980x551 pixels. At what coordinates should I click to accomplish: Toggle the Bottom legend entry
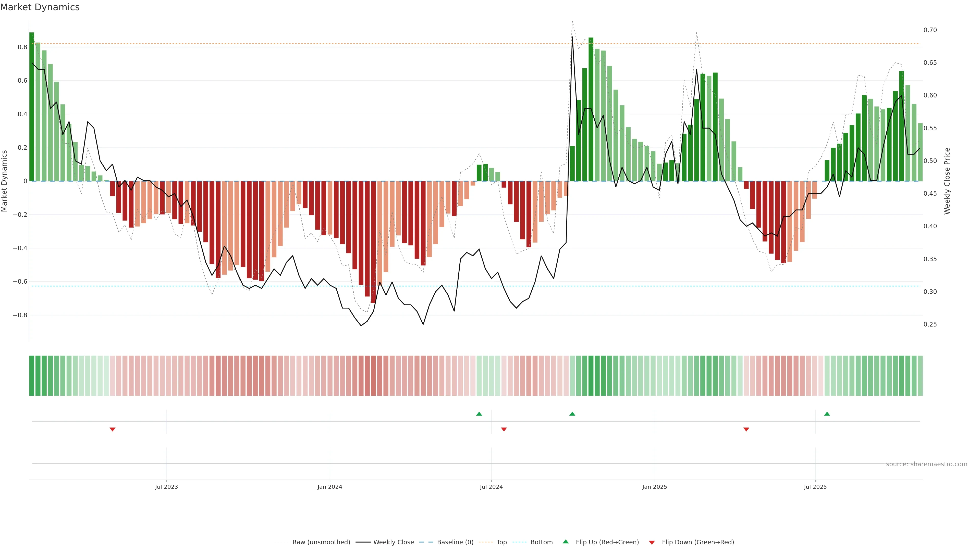pyautogui.click(x=541, y=542)
